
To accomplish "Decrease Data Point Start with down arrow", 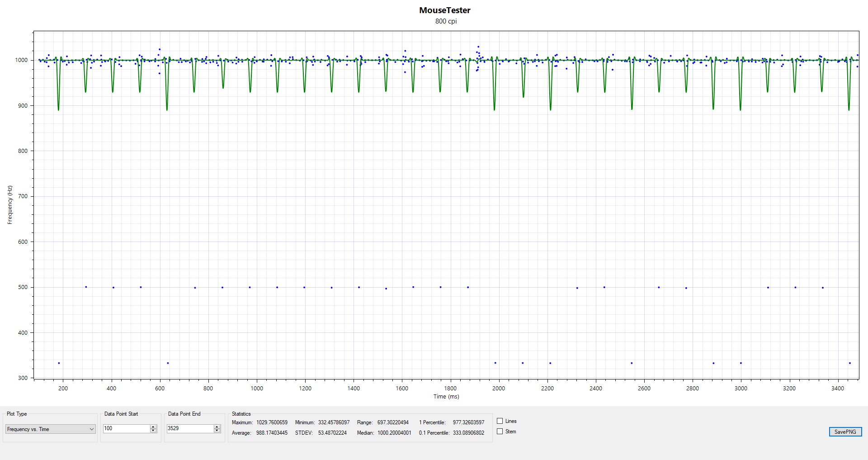I will [x=153, y=431].
